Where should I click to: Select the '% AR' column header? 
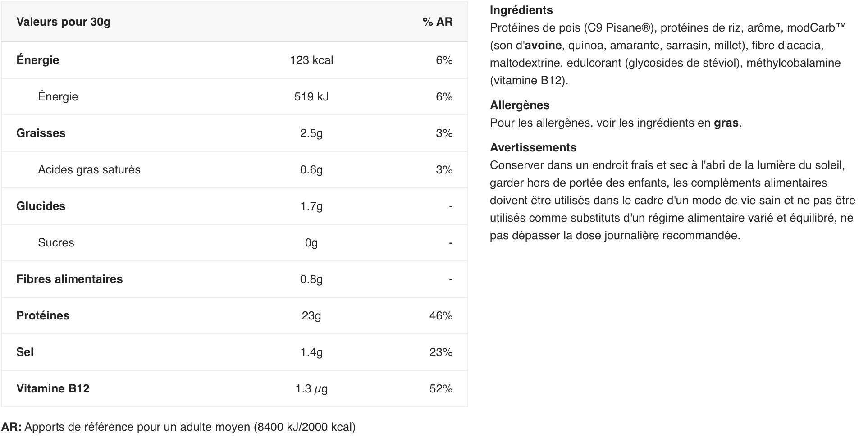click(438, 22)
